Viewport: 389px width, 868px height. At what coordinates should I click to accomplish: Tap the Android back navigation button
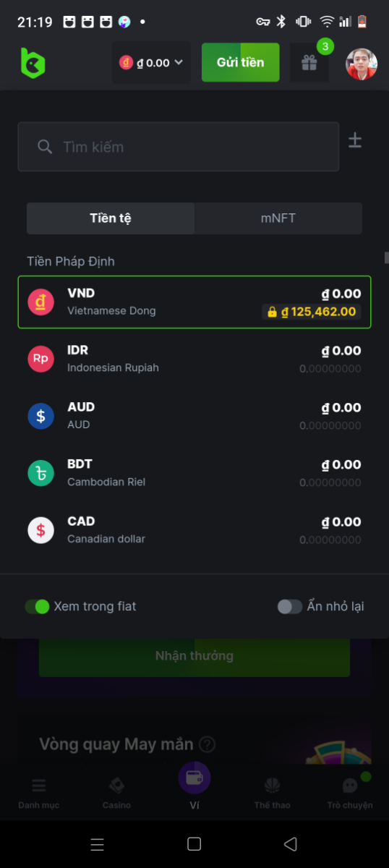291,844
